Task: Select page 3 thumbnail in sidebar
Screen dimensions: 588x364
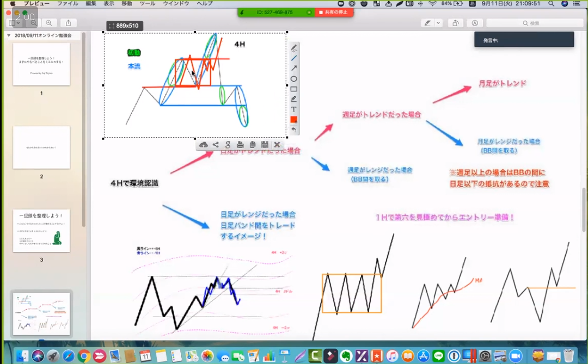Action: click(x=41, y=230)
